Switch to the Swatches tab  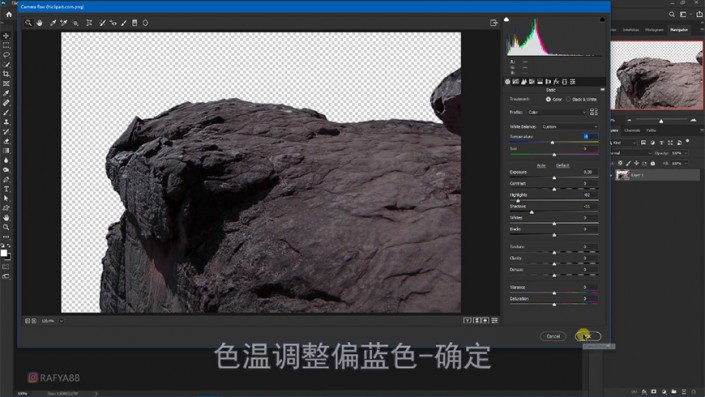[631, 30]
